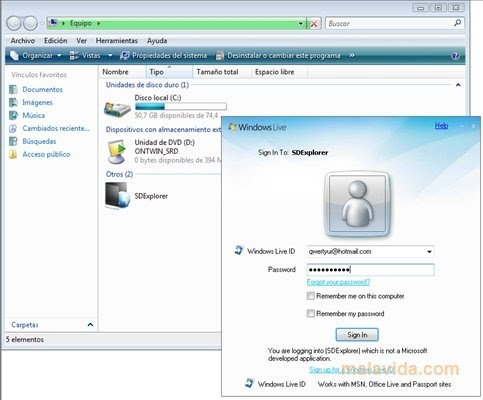
Task: Open the Explorer help question mark icon
Action: point(455,56)
